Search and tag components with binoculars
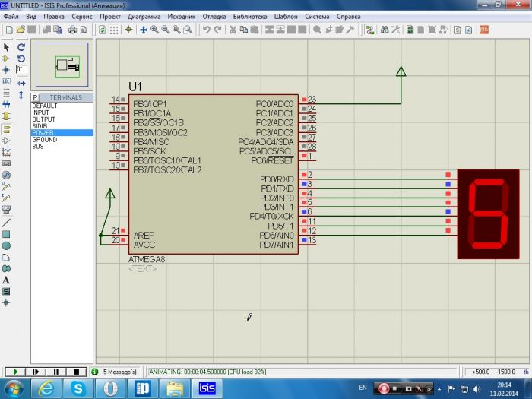 point(385,30)
